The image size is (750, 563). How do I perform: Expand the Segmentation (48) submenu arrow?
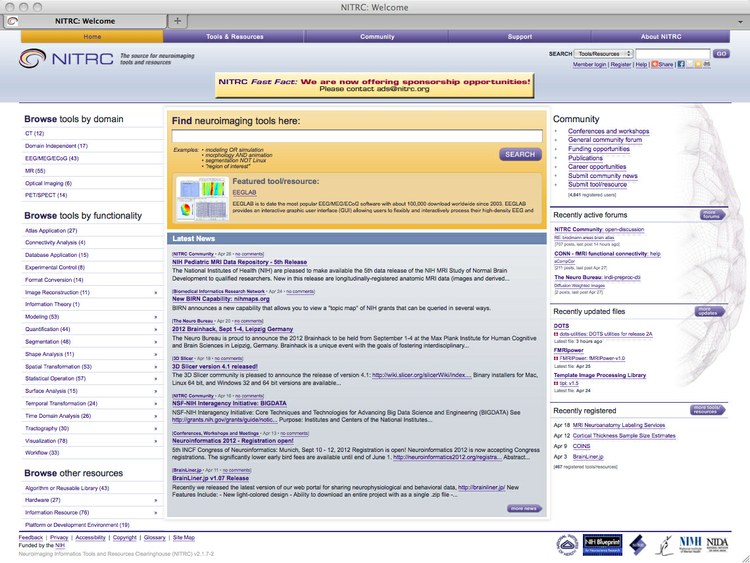tap(155, 342)
